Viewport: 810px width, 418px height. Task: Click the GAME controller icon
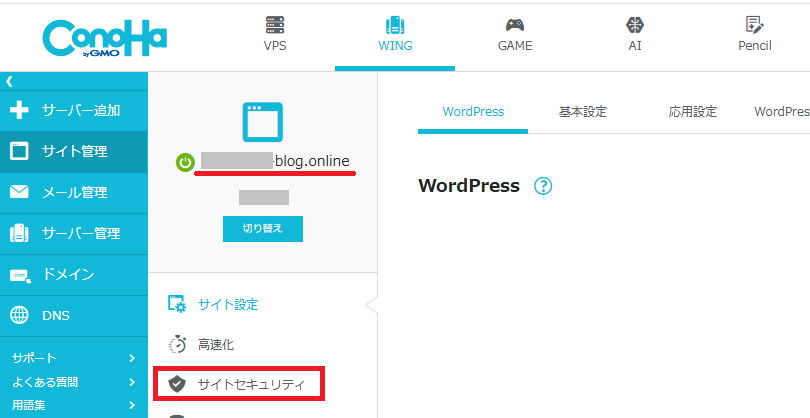[515, 24]
